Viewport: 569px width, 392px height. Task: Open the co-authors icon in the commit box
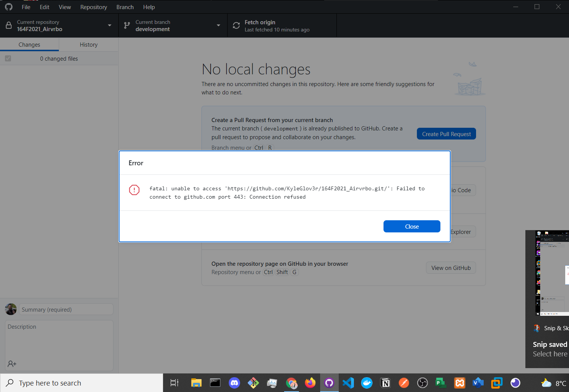12,364
